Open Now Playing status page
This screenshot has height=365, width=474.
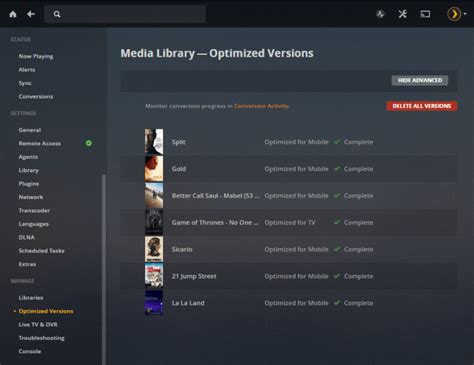tap(36, 56)
